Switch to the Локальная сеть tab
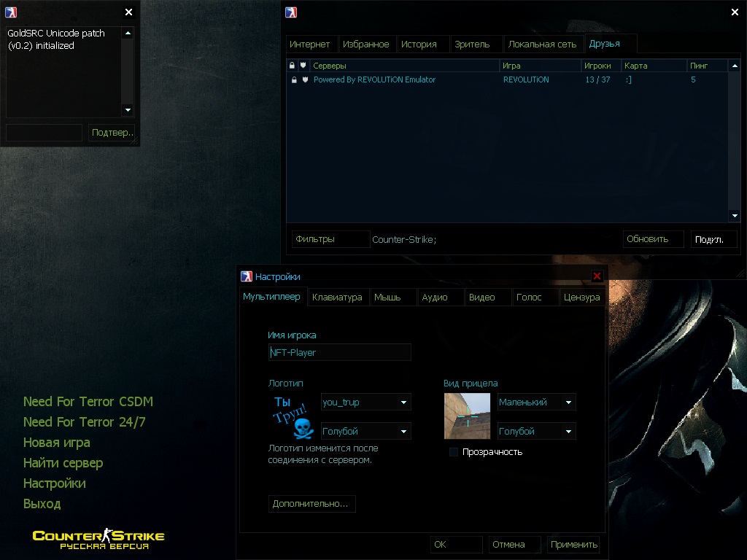 point(542,44)
